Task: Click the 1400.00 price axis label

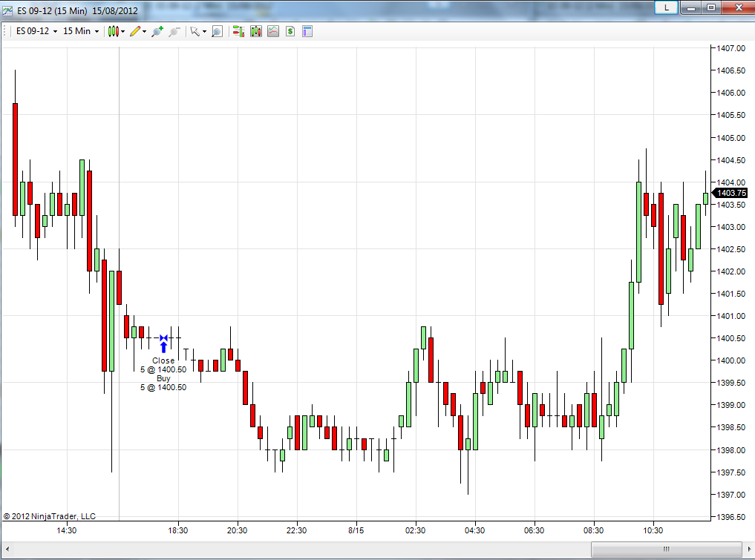Action: tap(731, 360)
